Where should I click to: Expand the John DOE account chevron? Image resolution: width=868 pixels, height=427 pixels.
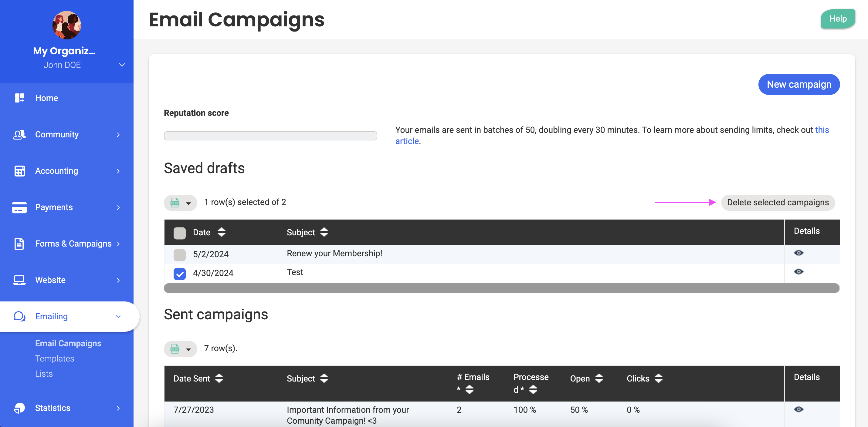(122, 65)
